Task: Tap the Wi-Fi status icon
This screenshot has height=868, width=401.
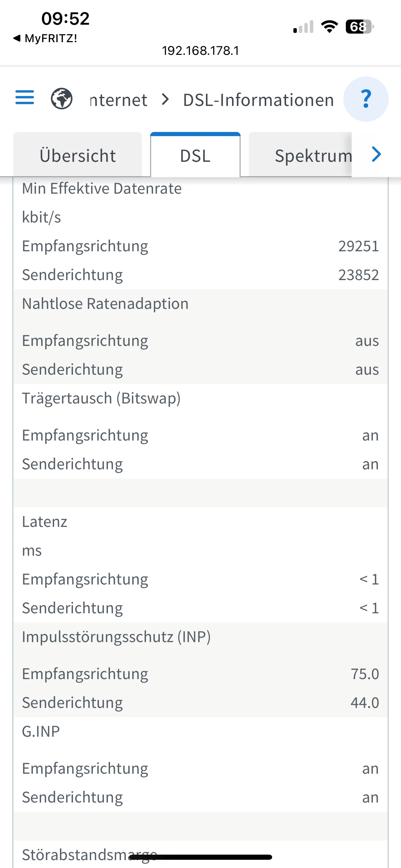Action: (329, 27)
